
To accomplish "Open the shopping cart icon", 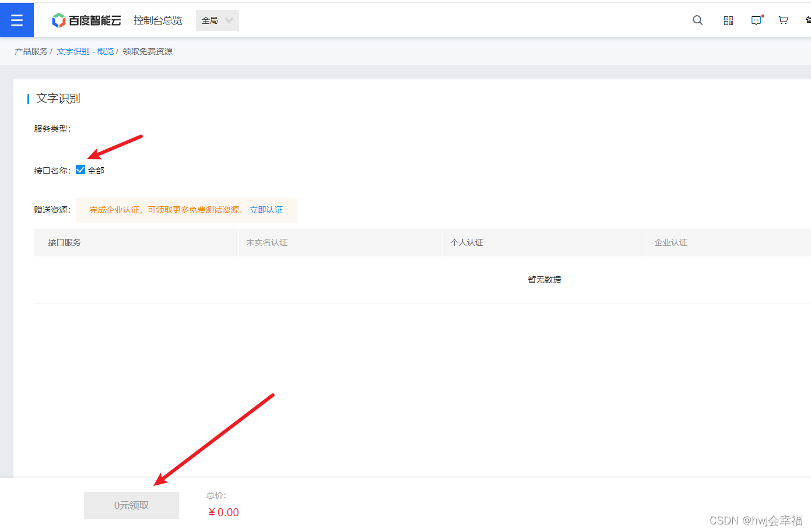I will coord(784,20).
